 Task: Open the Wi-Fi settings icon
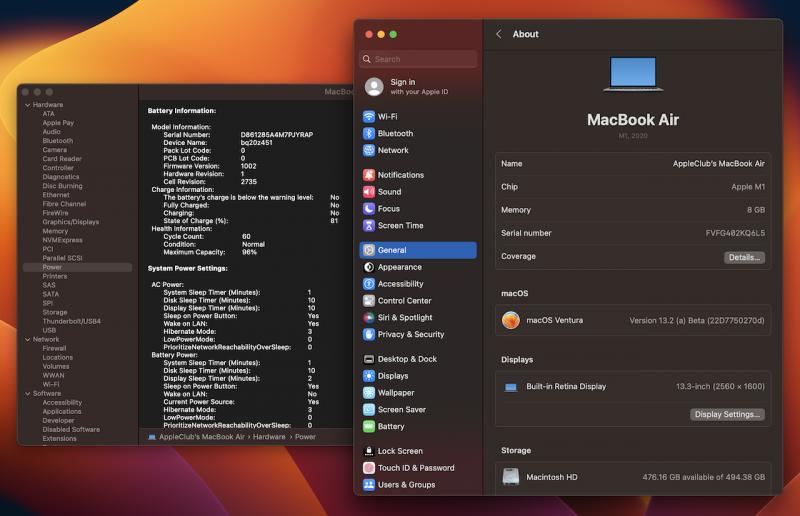click(368, 116)
